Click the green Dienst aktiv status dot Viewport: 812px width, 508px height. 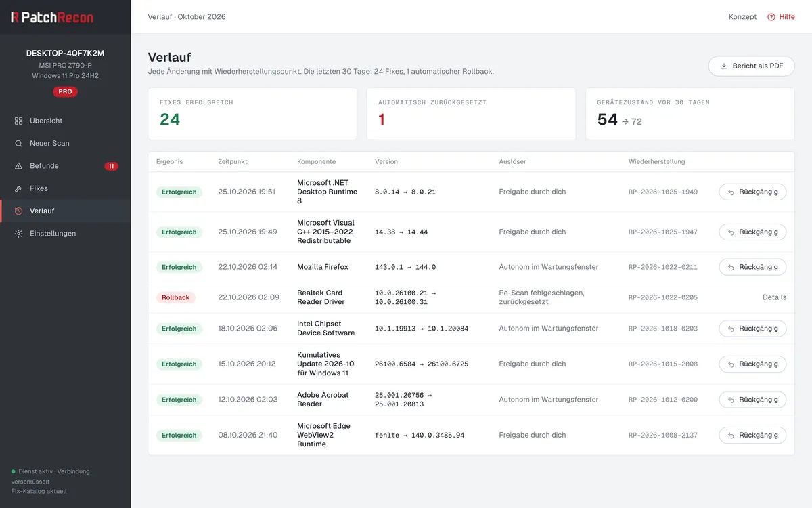tap(13, 471)
